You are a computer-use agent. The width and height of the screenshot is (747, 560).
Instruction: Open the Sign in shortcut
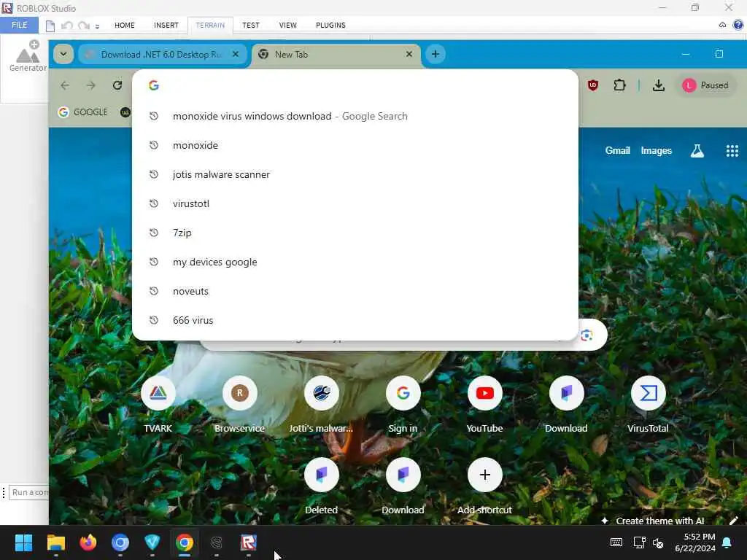click(403, 405)
